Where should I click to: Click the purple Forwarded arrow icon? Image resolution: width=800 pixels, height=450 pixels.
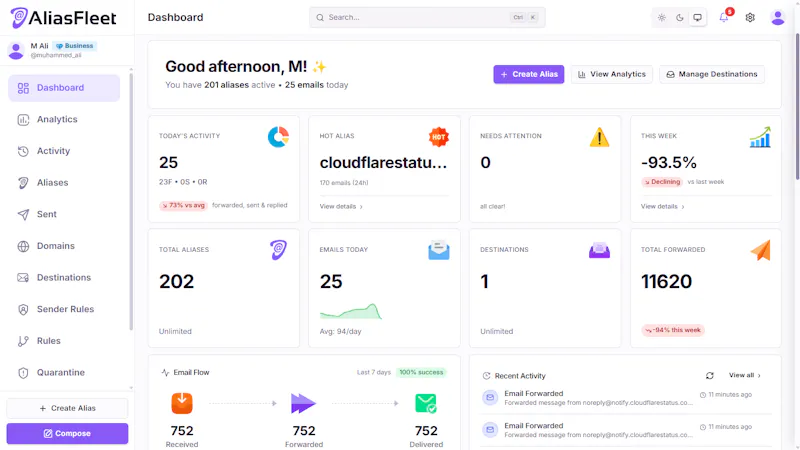click(304, 403)
